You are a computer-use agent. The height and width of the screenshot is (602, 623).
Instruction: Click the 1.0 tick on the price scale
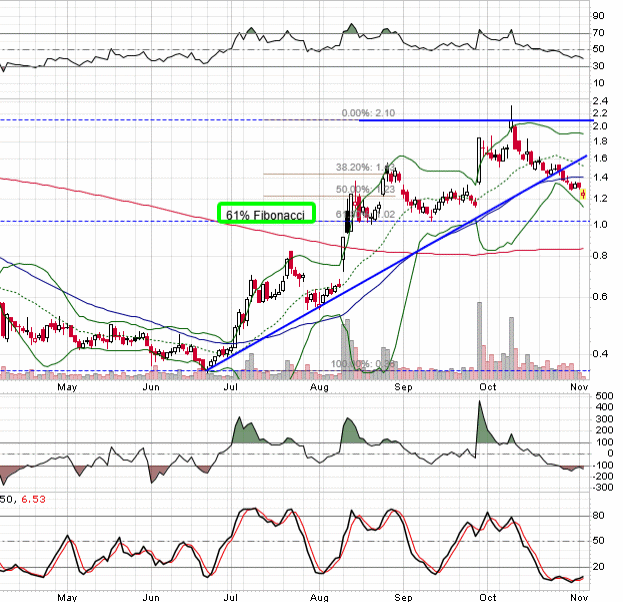pos(600,223)
